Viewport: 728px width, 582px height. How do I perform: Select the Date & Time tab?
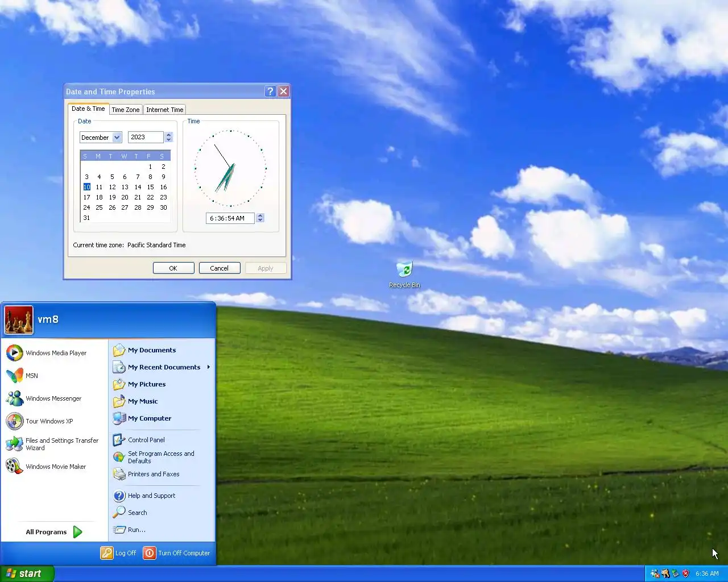(x=88, y=109)
